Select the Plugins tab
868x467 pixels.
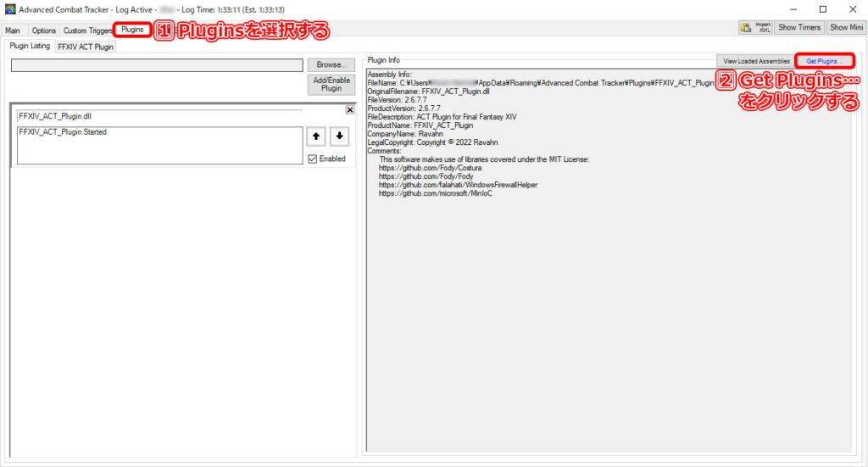pyautogui.click(x=132, y=30)
